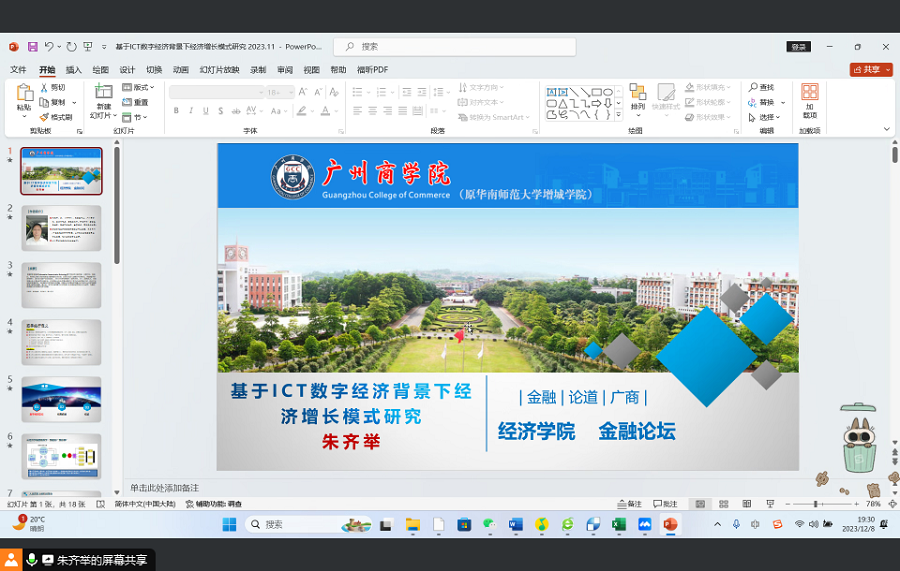Click the Login (登录) button
Screen dimensions: 900x571
point(798,47)
